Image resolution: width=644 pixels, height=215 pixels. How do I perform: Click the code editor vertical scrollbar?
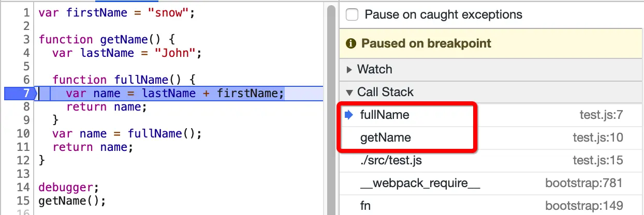(330, 103)
